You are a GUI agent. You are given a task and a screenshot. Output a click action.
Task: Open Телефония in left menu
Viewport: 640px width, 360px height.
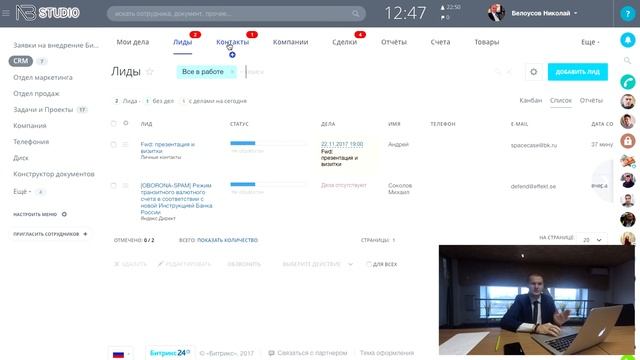point(31,142)
